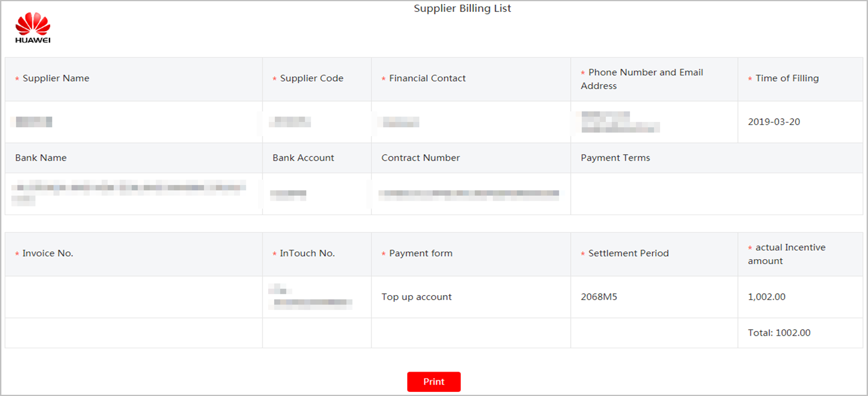Select the Supplier Name column header

tap(134, 79)
